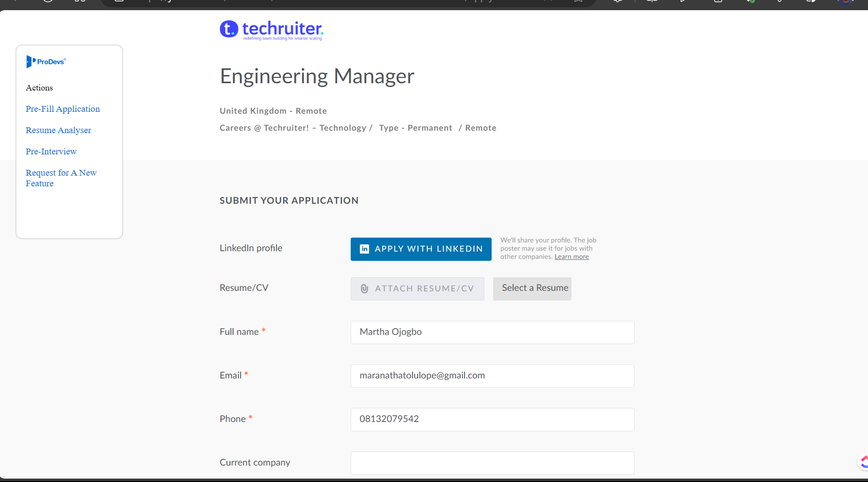Click the 'Resume/CV' label
868x482 pixels.
(x=244, y=288)
